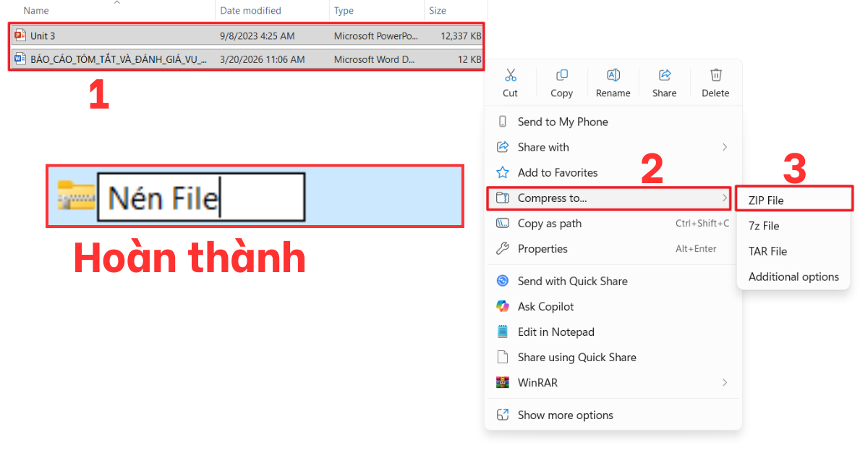Click the Quick Share icon beside Send with Quick Share

pyautogui.click(x=503, y=281)
